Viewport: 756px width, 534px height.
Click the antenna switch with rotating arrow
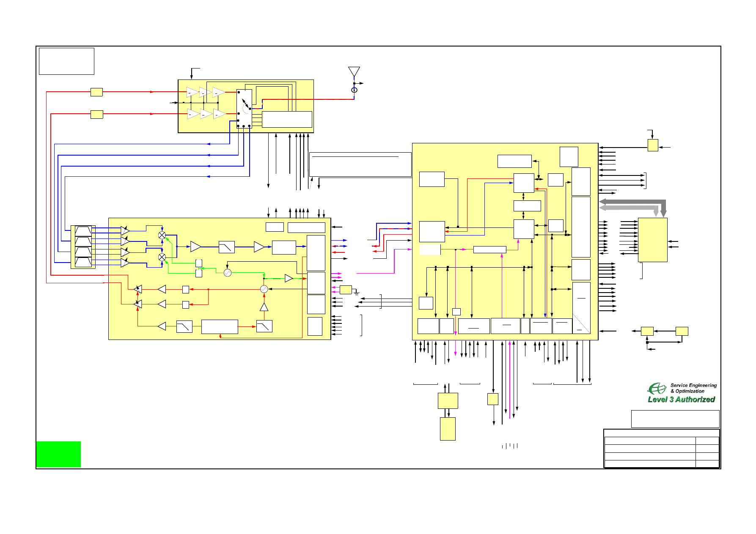[245, 105]
